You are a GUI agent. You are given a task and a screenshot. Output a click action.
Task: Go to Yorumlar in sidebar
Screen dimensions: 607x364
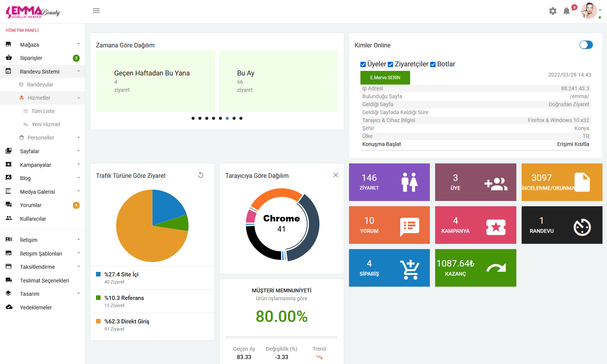(31, 205)
